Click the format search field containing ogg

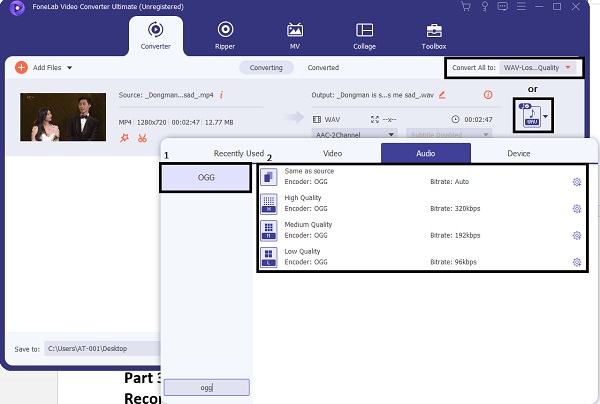(x=207, y=388)
